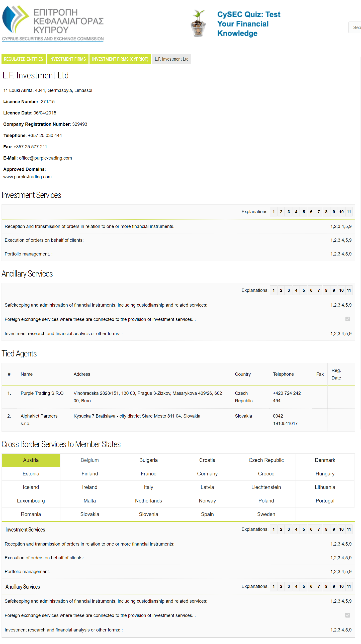Select the Hungary member state tab
361x644 pixels.
click(x=325, y=474)
